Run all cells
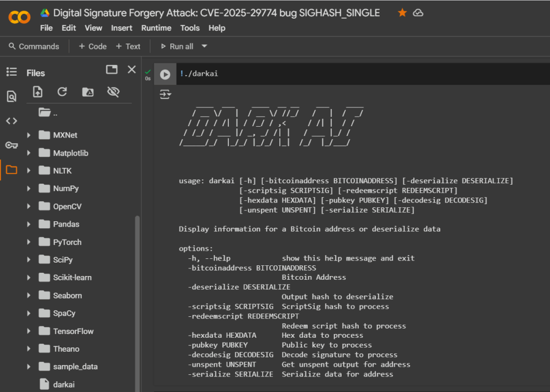The image size is (550, 392). click(177, 46)
